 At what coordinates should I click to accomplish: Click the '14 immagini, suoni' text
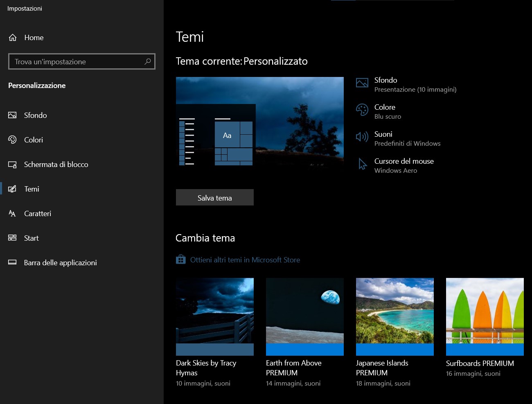(x=293, y=384)
